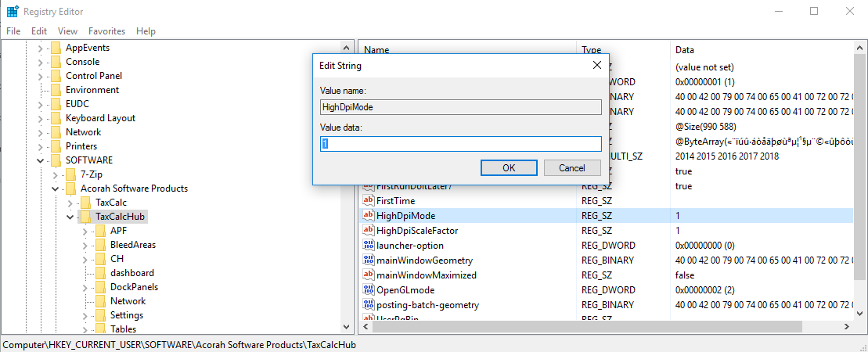868x352 pixels.
Task: Click the OpenGLmode DWORD value icon
Action: pyautogui.click(x=369, y=289)
